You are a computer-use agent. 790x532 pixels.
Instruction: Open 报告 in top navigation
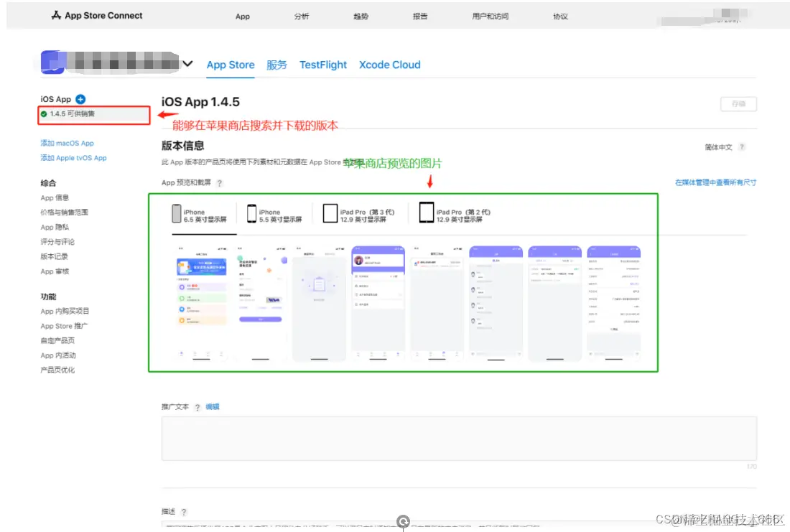[x=420, y=16]
